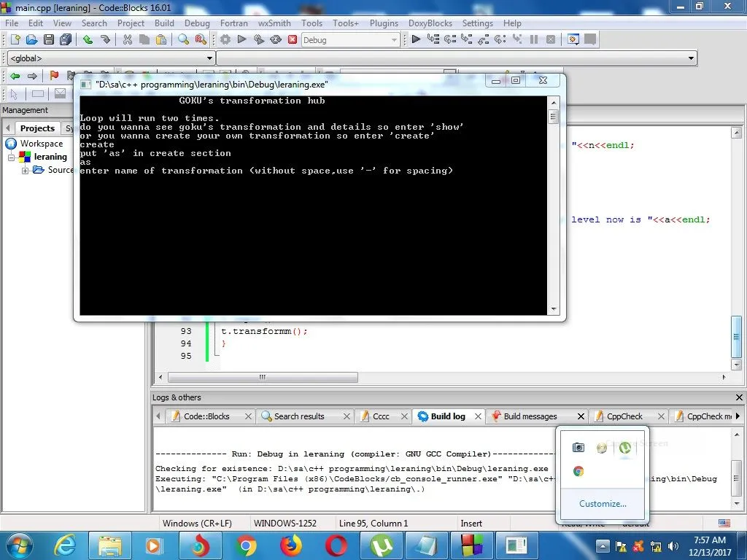Switch to the Search results tab
The height and width of the screenshot is (560, 747).
tap(298, 416)
